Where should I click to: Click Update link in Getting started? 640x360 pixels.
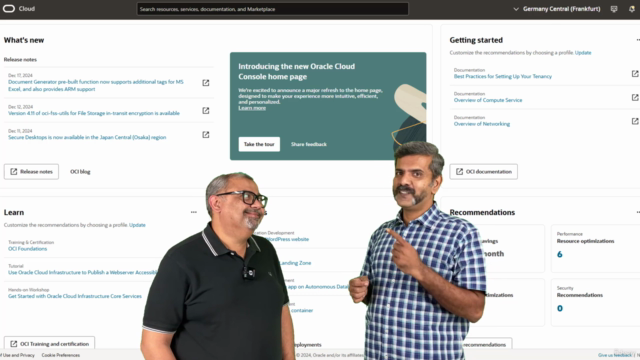click(x=583, y=53)
